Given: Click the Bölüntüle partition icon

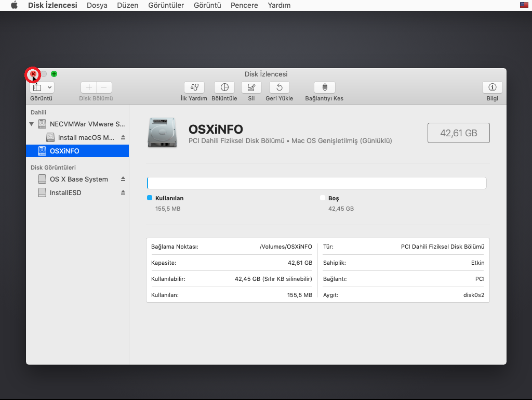Looking at the screenshot, I should pos(224,87).
